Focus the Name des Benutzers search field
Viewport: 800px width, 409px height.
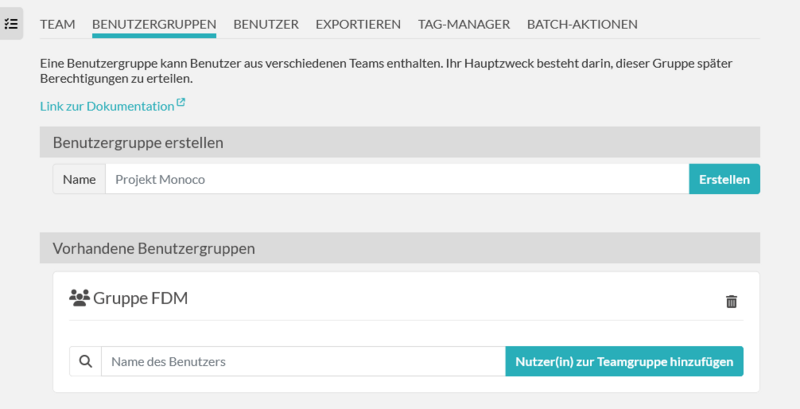[303, 362]
